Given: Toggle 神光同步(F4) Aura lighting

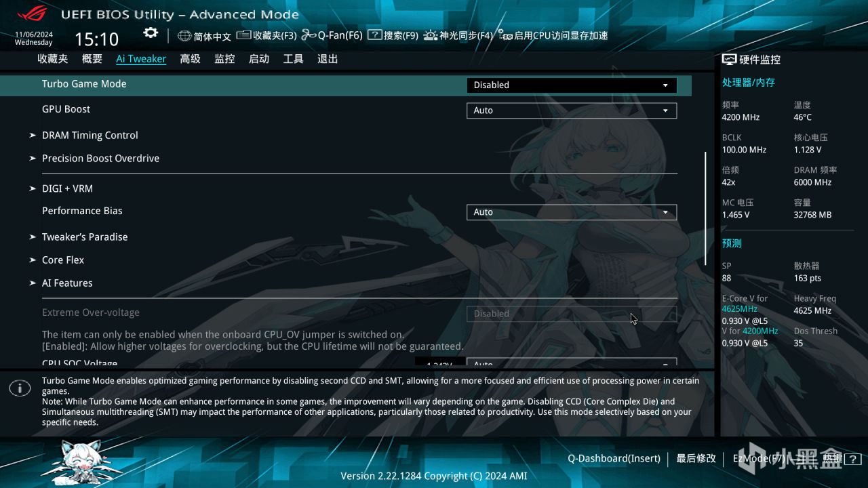Looking at the screenshot, I should (458, 35).
